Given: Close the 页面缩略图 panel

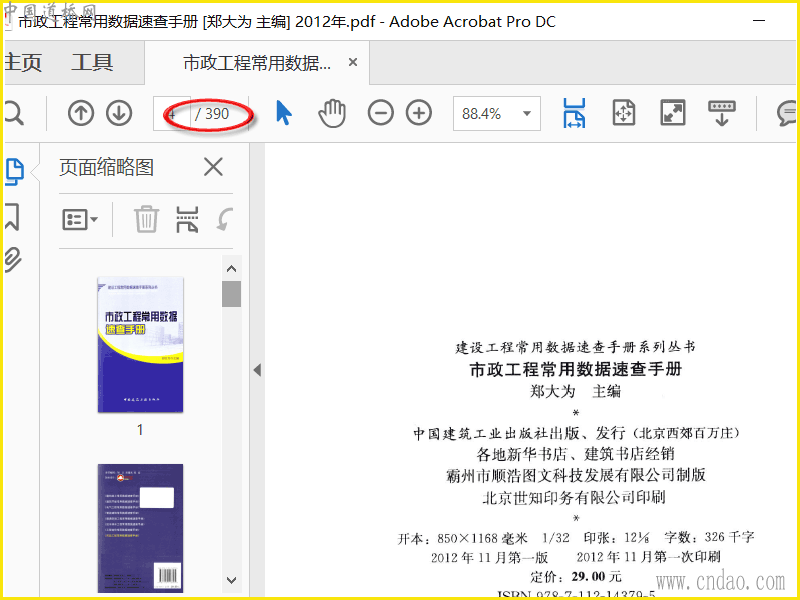Looking at the screenshot, I should tap(213, 167).
